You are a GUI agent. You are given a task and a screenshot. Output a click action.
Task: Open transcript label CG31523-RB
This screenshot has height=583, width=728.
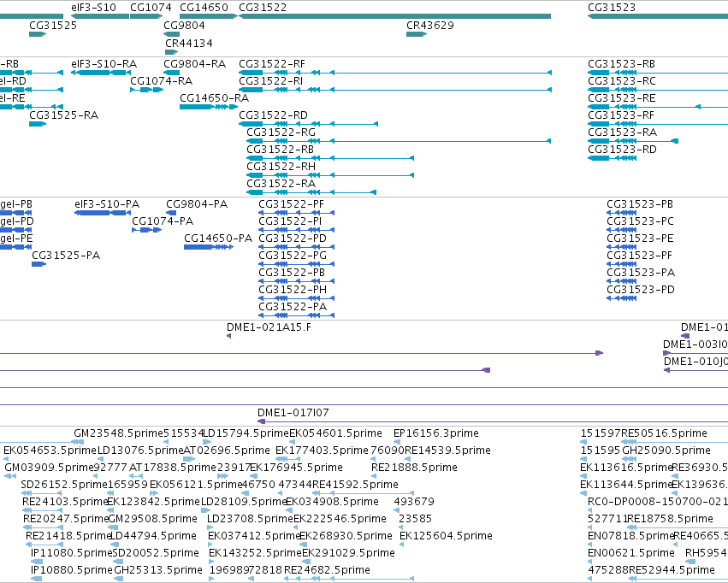pyautogui.click(x=622, y=64)
